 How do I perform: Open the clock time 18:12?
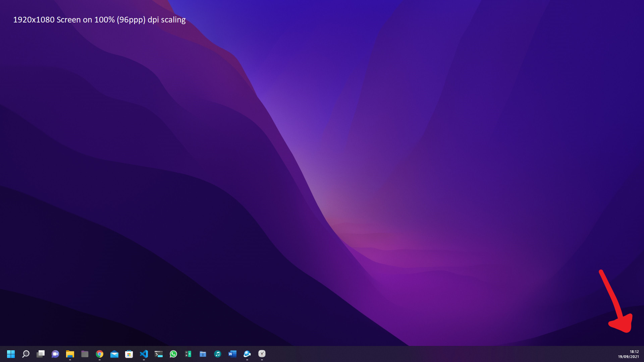click(x=634, y=352)
